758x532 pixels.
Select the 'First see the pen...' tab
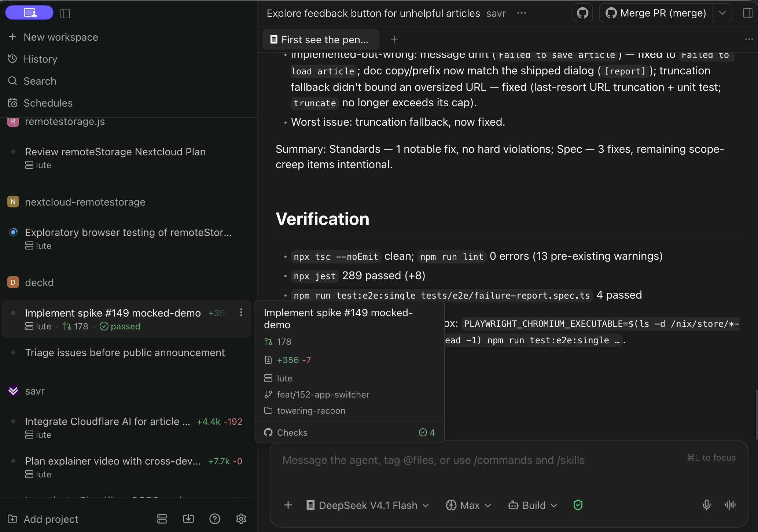point(321,39)
